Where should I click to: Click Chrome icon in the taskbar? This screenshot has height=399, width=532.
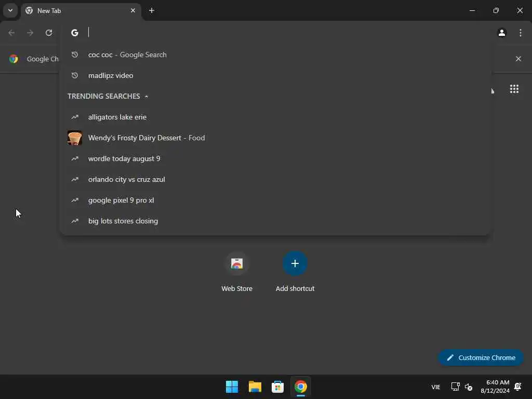tap(301, 387)
